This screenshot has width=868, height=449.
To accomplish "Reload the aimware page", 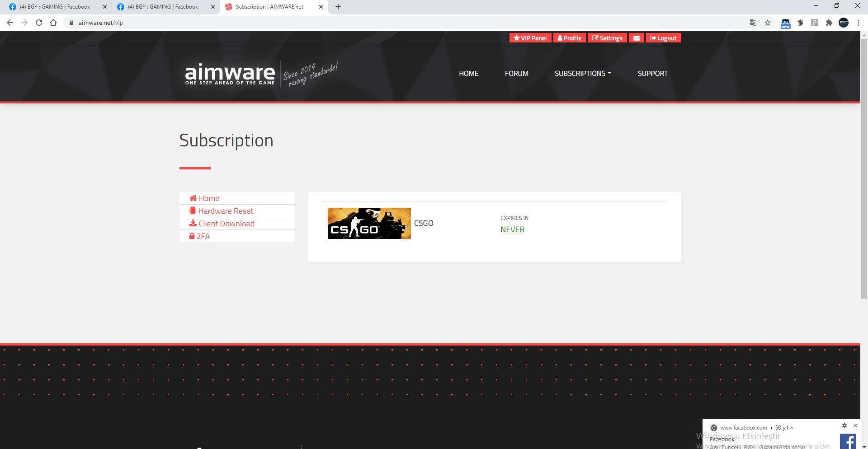I will click(x=39, y=23).
